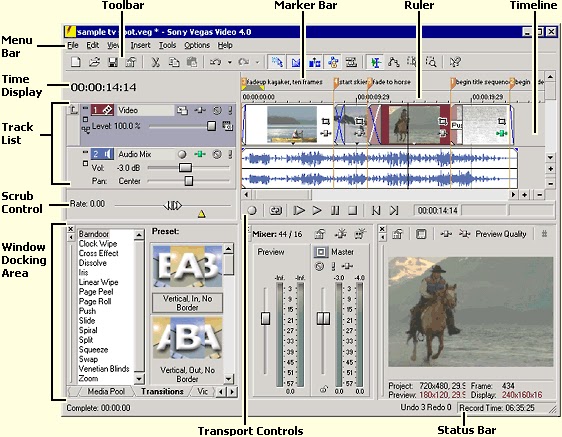Viewport: 562px width, 437px height.
Task: Open the Edit menu
Action: click(x=92, y=45)
